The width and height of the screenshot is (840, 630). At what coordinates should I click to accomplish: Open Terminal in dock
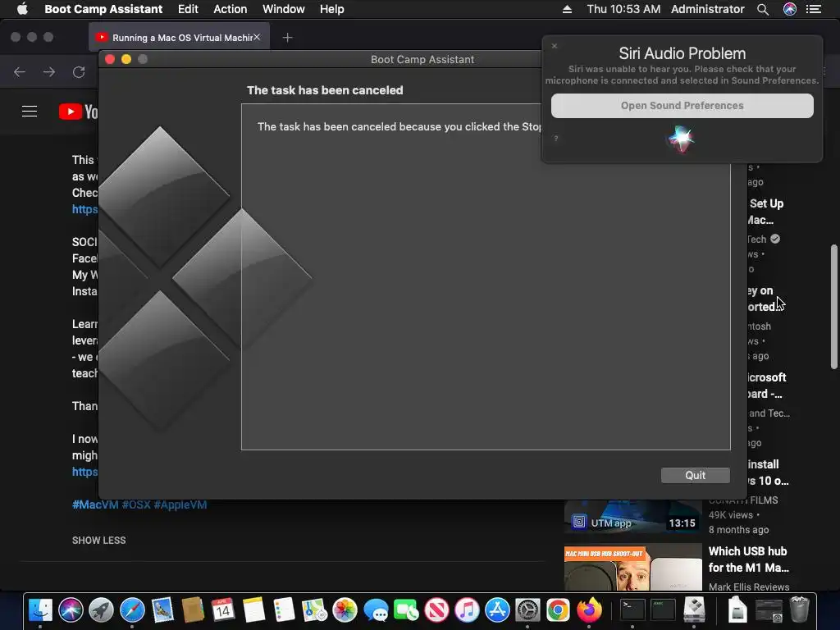(x=632, y=609)
